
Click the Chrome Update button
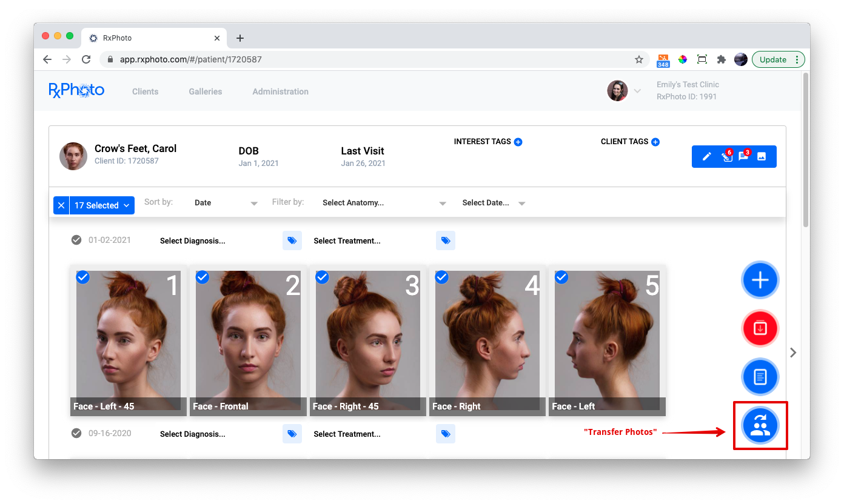(x=779, y=59)
